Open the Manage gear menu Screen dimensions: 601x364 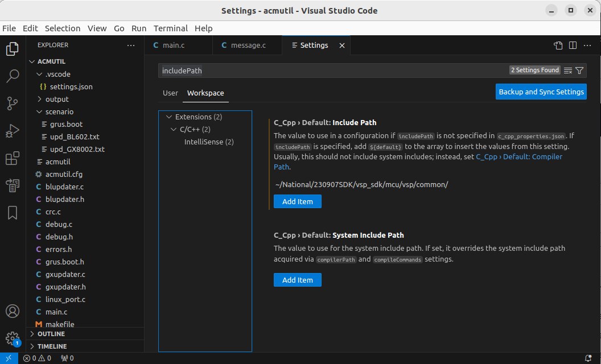(x=13, y=338)
